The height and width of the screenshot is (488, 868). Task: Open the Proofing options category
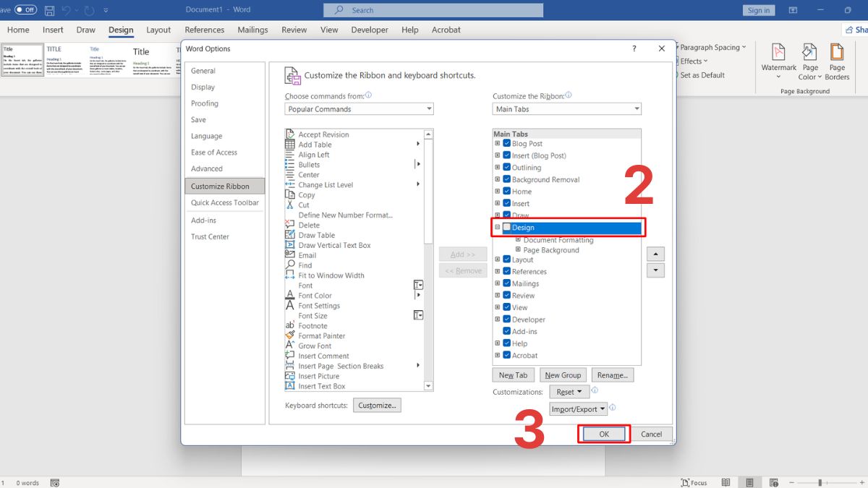205,103
